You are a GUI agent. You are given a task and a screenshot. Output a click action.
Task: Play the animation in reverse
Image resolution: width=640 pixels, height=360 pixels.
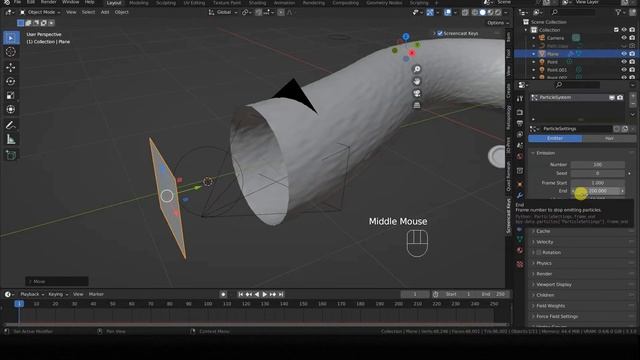pos(257,294)
